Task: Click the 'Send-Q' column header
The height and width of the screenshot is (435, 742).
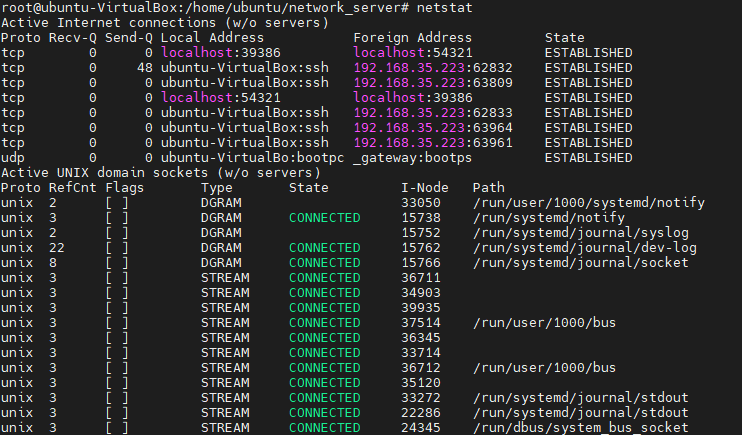Action: 128,38
